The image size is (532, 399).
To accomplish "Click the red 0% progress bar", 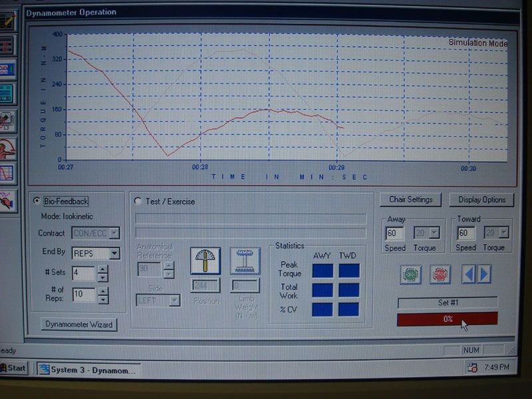I will (447, 319).
